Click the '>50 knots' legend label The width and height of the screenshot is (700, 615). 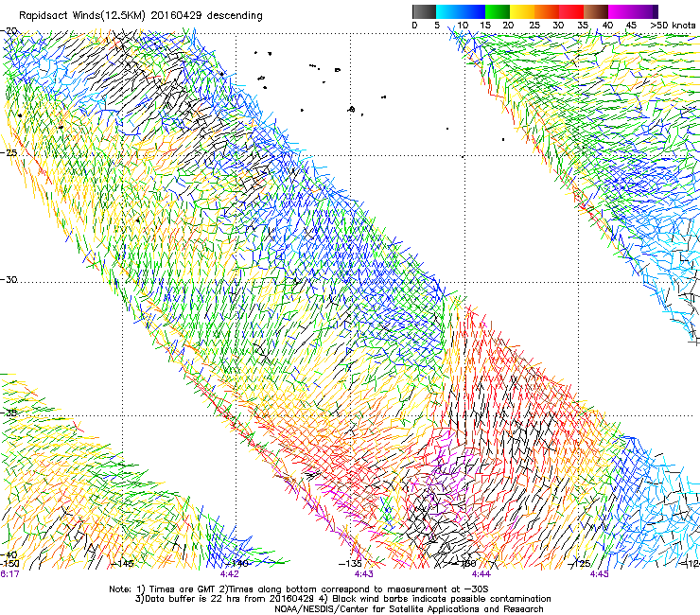click(673, 25)
